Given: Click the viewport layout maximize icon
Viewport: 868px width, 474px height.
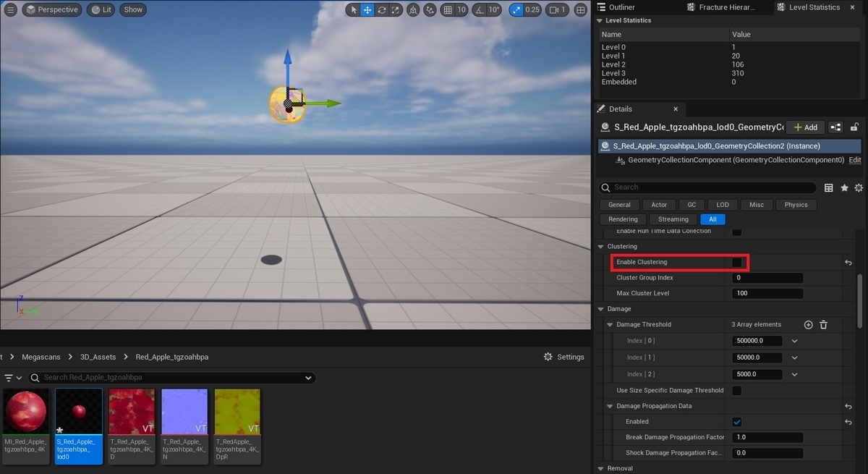Looking at the screenshot, I should (x=581, y=9).
